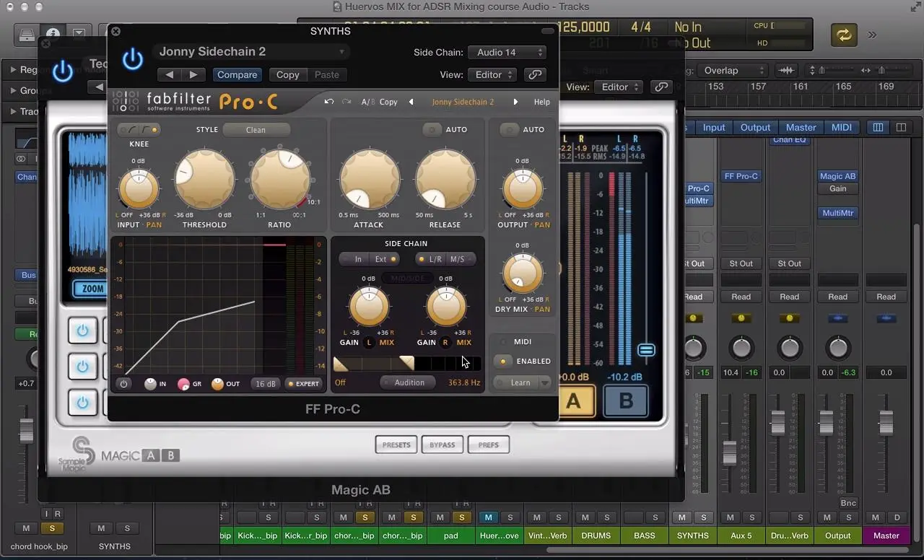The image size is (924, 560).
Task: Open the library icon in Logic toolbar
Action: [27, 34]
